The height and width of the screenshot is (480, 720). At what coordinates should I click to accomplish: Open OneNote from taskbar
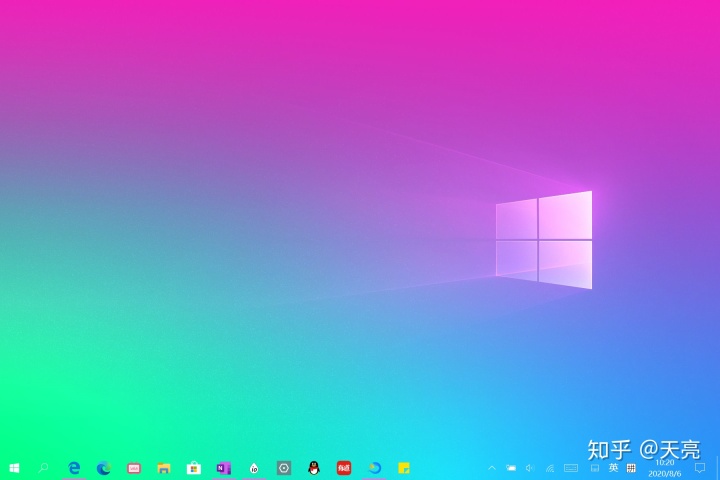click(x=224, y=468)
